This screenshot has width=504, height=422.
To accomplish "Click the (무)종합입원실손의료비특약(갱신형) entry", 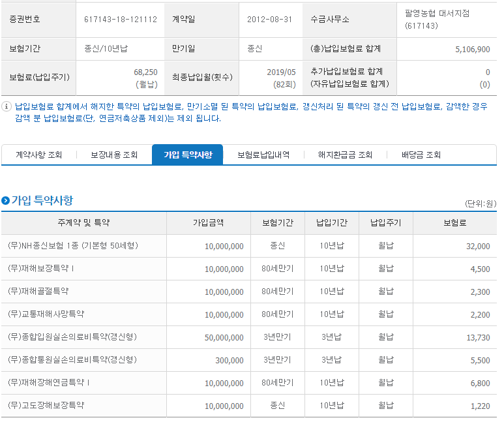I will pyautogui.click(x=72, y=337).
